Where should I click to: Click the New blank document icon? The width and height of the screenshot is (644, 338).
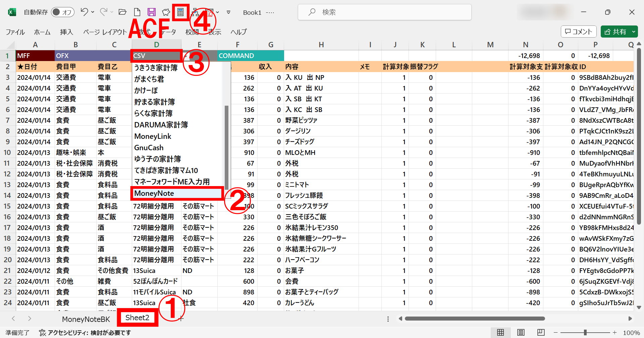(137, 12)
